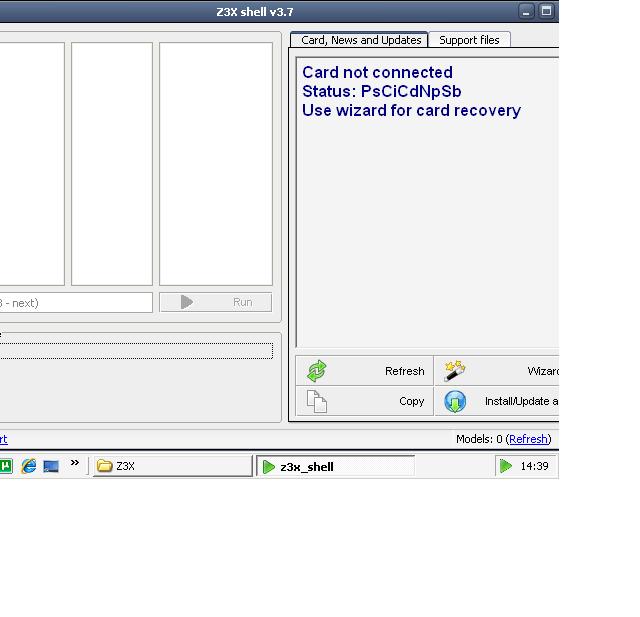Image resolution: width=640 pixels, height=617 pixels.
Task: Activate z3x_shell taskbar button
Action: [336, 466]
